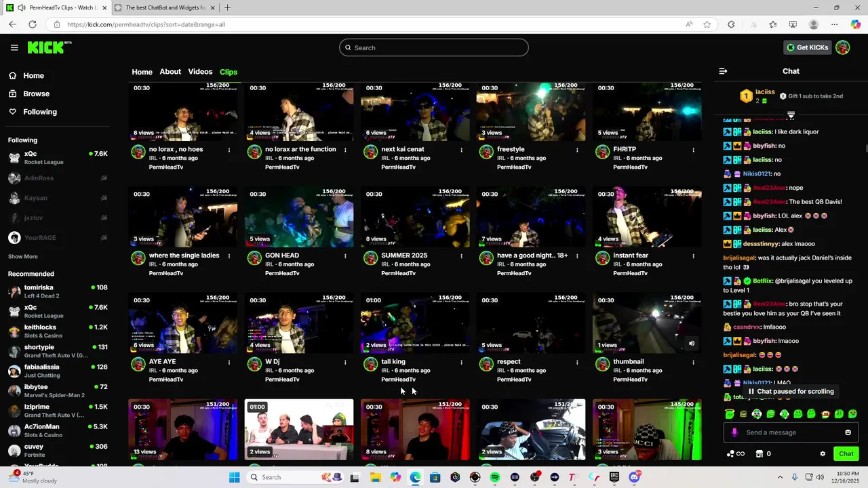Go to Following in sidebar

[40, 112]
